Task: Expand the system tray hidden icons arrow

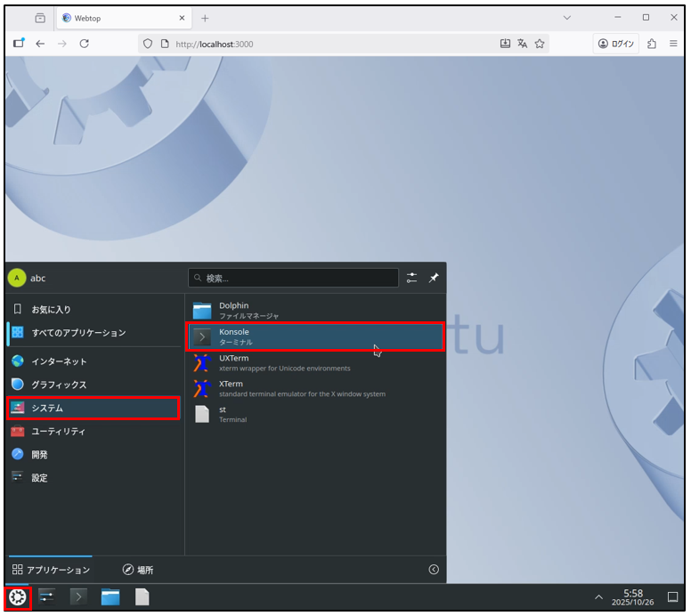Action: 598,597
